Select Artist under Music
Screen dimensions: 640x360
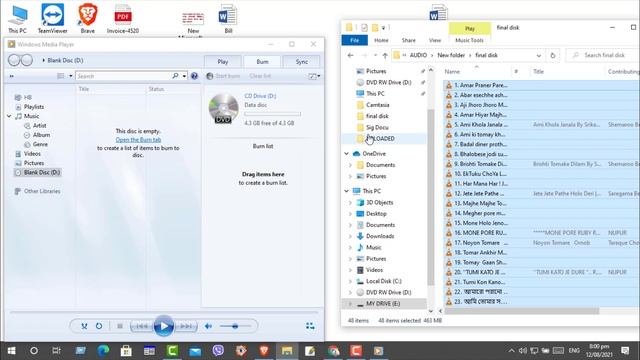[40, 126]
